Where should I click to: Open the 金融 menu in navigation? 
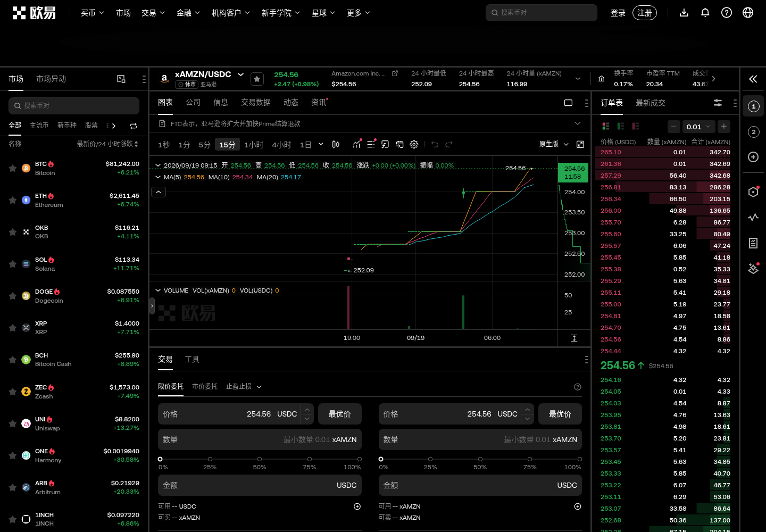pos(188,13)
